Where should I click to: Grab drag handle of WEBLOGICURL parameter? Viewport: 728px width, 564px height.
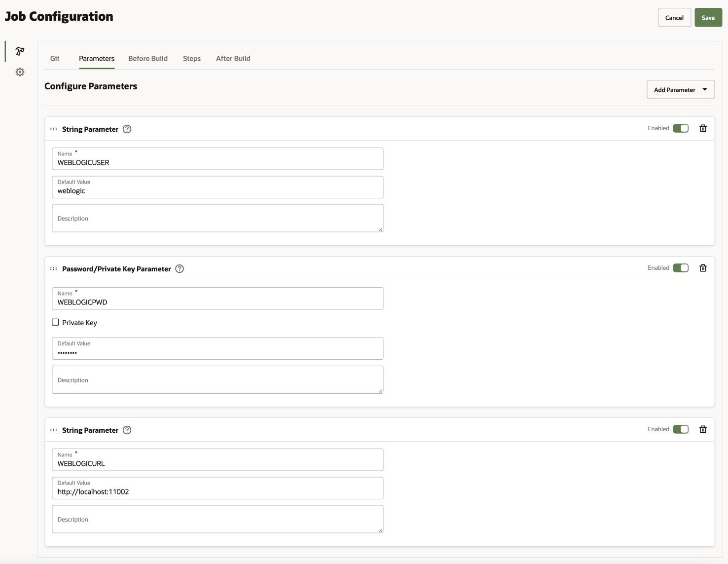pos(53,430)
